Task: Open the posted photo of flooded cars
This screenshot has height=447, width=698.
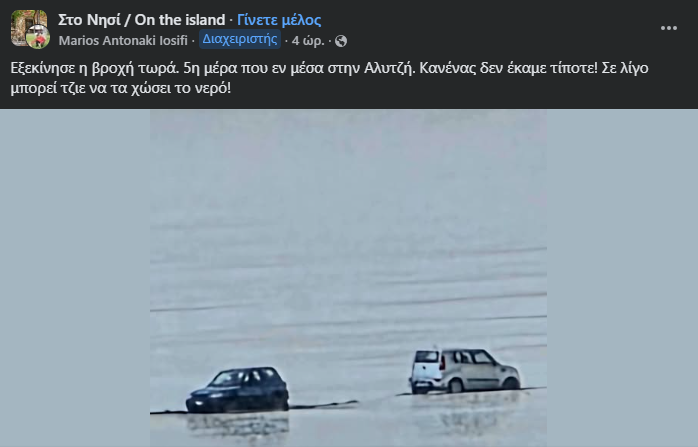Action: pos(348,278)
